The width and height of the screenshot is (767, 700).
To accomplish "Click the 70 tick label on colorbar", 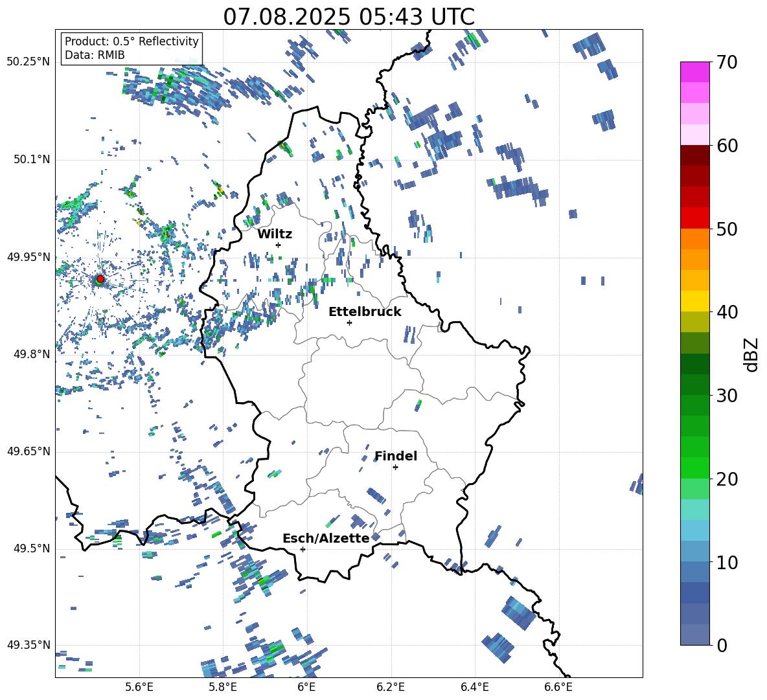I will tap(727, 63).
